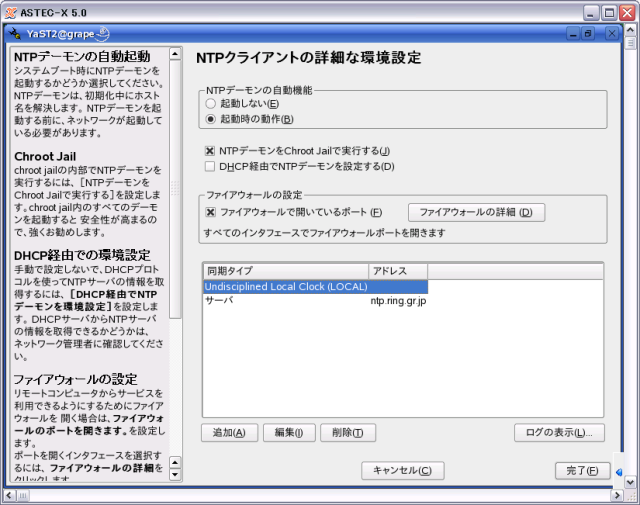This screenshot has width=640, height=505.
Task: Enable DHCP経由でNTPデーモンを設定する checkbox
Action: point(209,167)
